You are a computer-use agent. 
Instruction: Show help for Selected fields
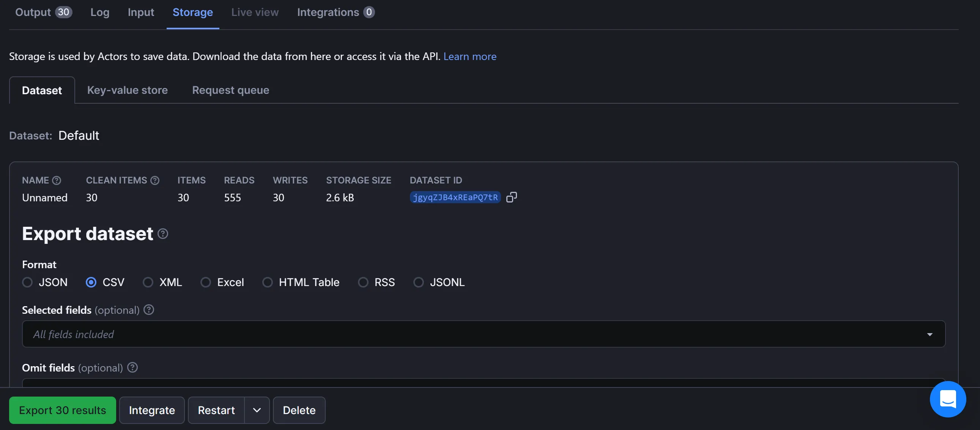pyautogui.click(x=149, y=310)
